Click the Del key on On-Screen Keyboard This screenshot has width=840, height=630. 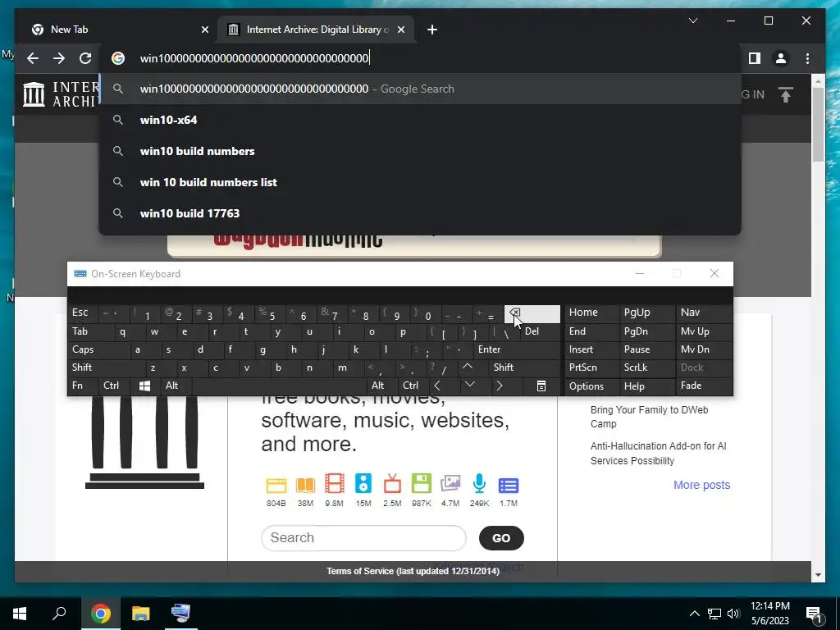(540, 331)
